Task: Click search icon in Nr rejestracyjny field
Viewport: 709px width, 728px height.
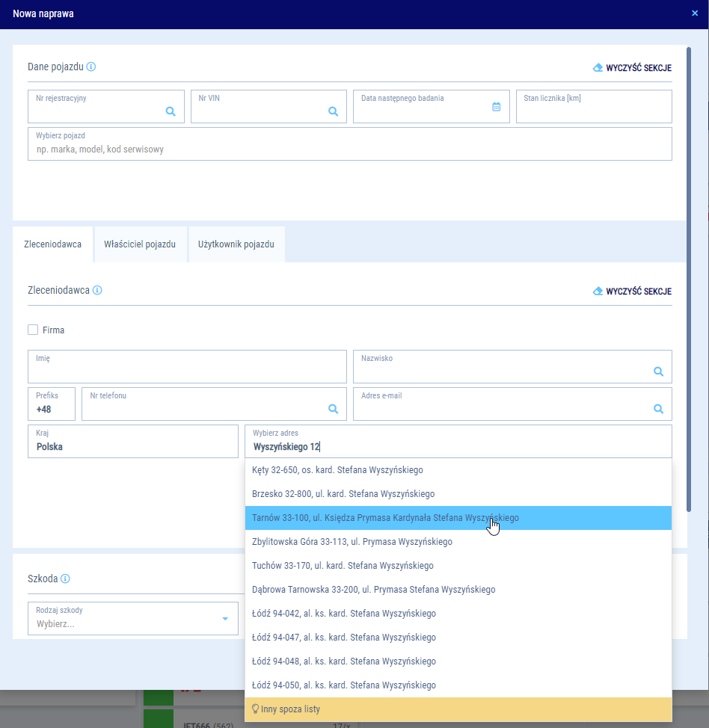Action: pos(171,111)
